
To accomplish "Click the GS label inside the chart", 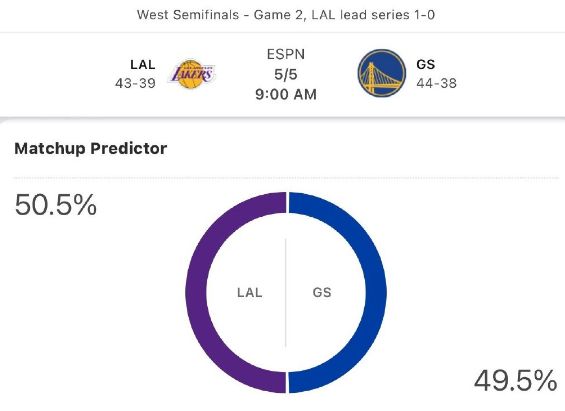I will point(322,292).
